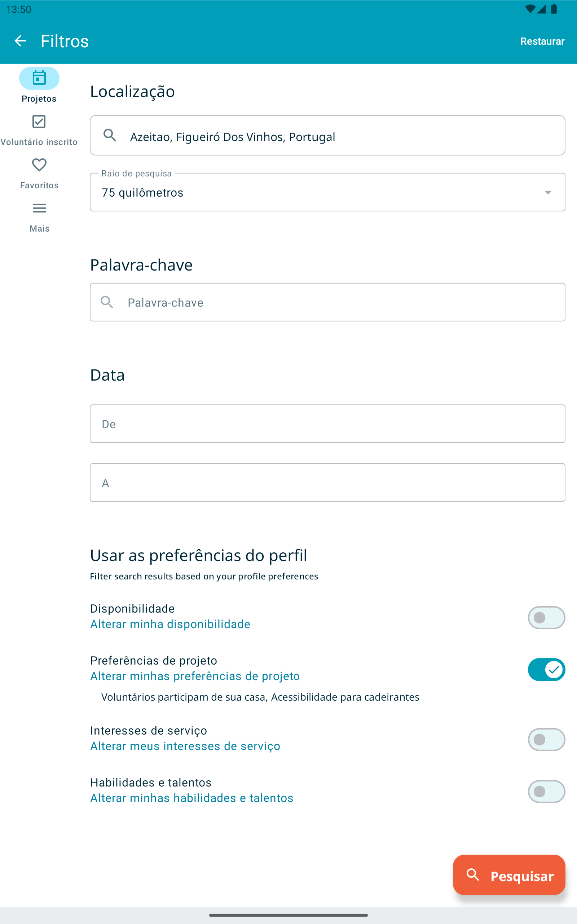
Task: Open the Mais hamburger menu icon
Action: (x=39, y=208)
